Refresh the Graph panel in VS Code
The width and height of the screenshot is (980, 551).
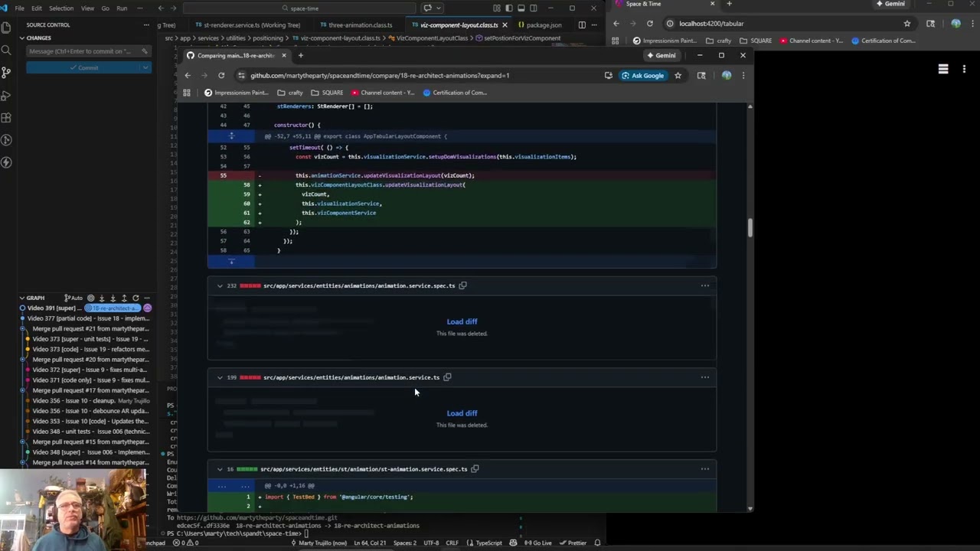point(136,298)
